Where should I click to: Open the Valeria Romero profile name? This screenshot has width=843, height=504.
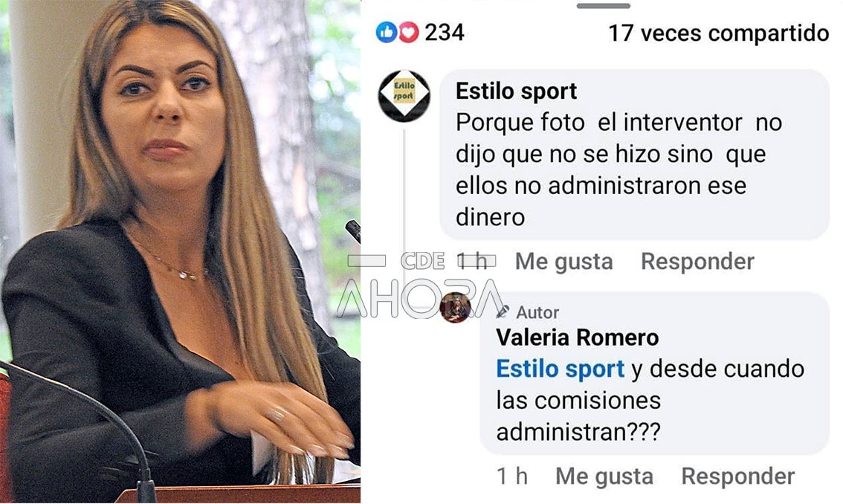[x=578, y=337]
